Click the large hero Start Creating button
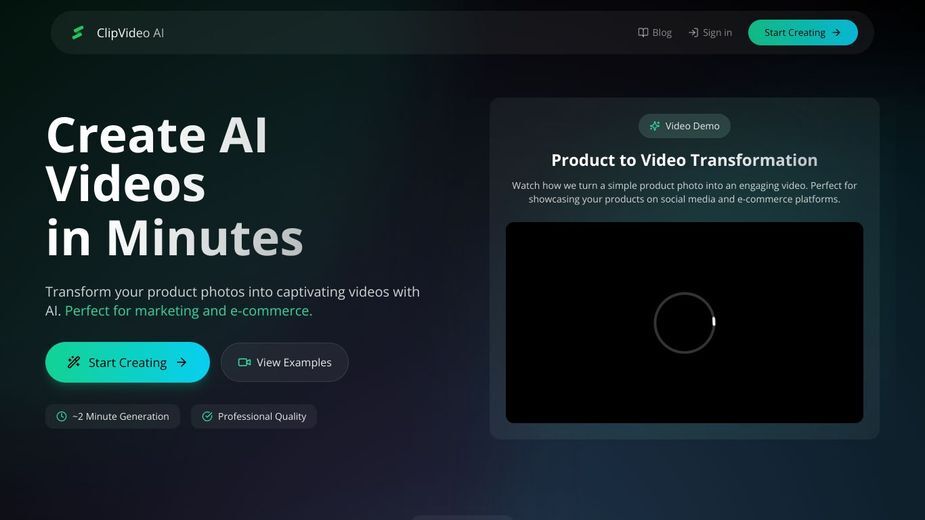 coord(127,362)
